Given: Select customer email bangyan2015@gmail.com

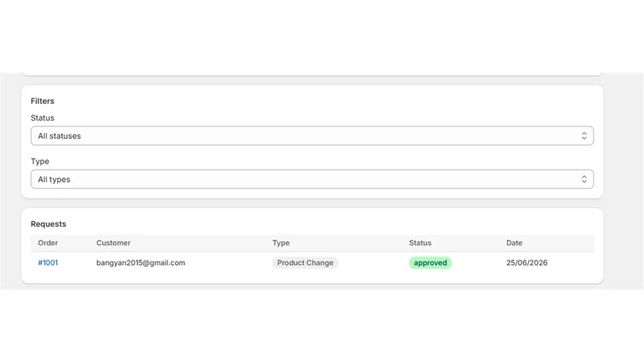Looking at the screenshot, I should (141, 263).
